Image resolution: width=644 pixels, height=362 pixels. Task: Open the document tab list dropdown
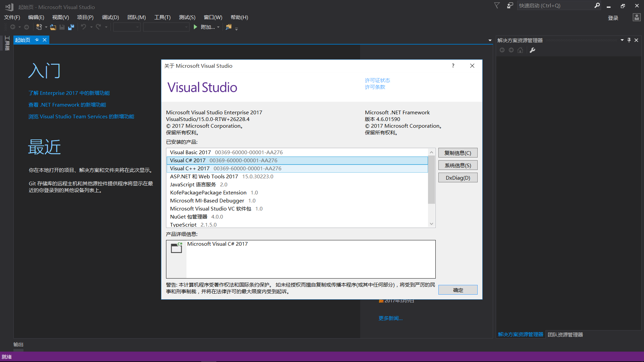pos(490,40)
